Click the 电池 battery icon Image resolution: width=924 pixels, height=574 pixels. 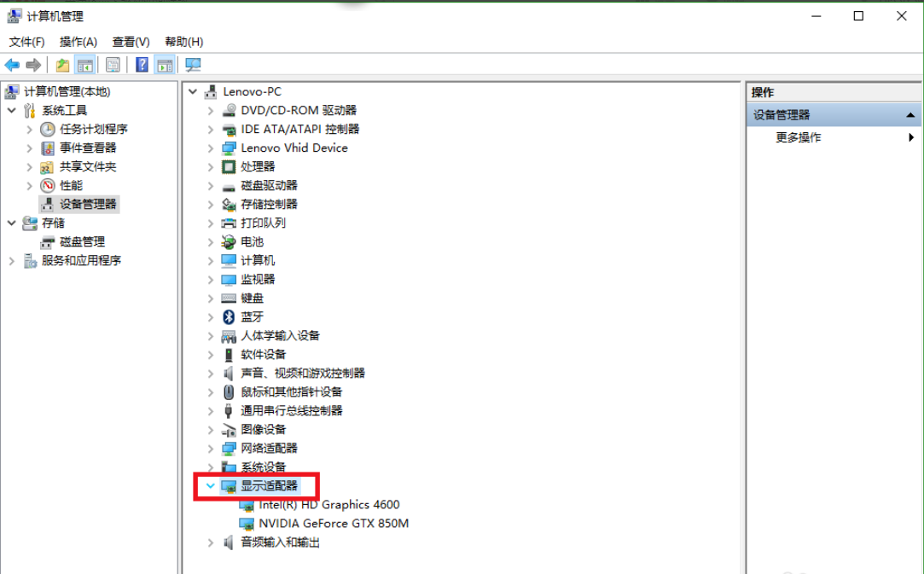pyautogui.click(x=229, y=241)
